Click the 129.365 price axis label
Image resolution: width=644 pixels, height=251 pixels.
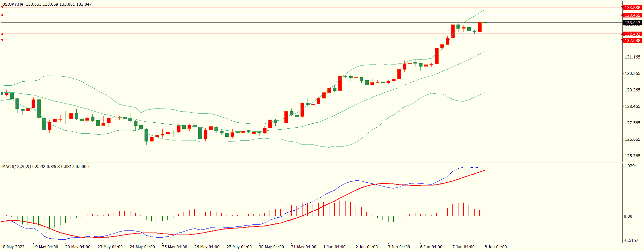point(632,90)
